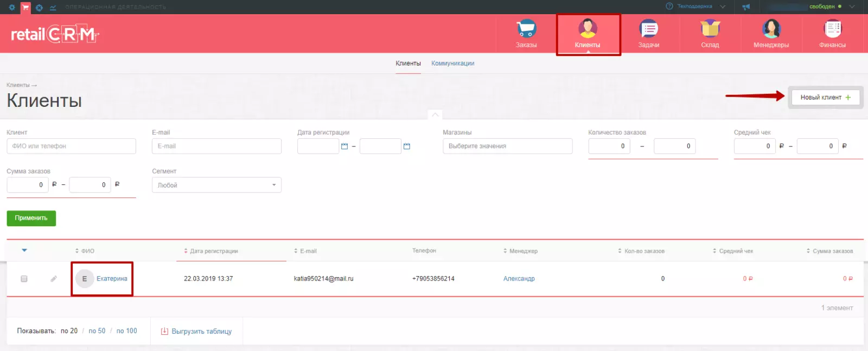
Task: Edit client Екатерина with pencil icon
Action: pyautogui.click(x=54, y=279)
